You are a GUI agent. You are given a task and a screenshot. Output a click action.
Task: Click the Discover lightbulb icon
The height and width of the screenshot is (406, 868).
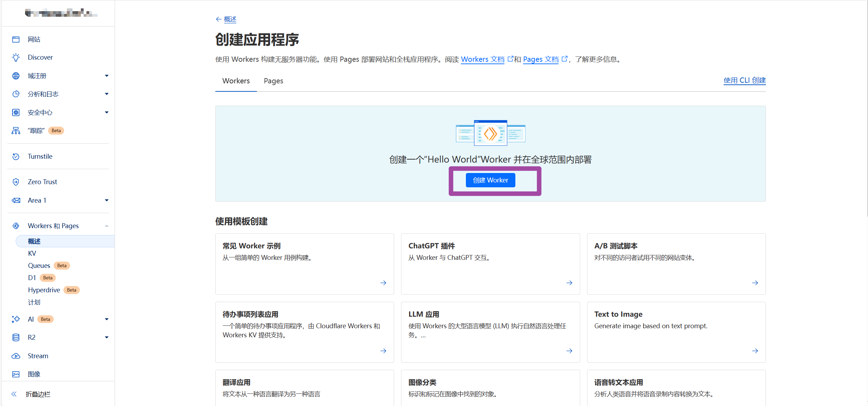pyautogui.click(x=16, y=57)
